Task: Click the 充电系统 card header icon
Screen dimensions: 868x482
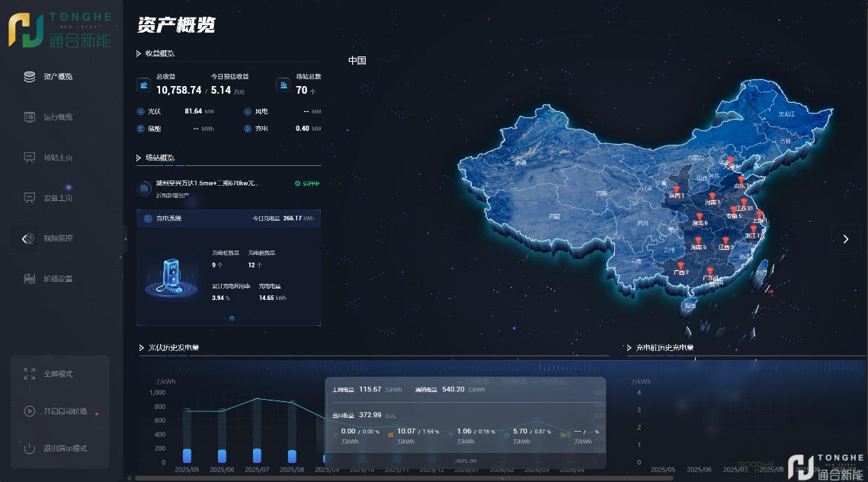Action: click(x=148, y=219)
